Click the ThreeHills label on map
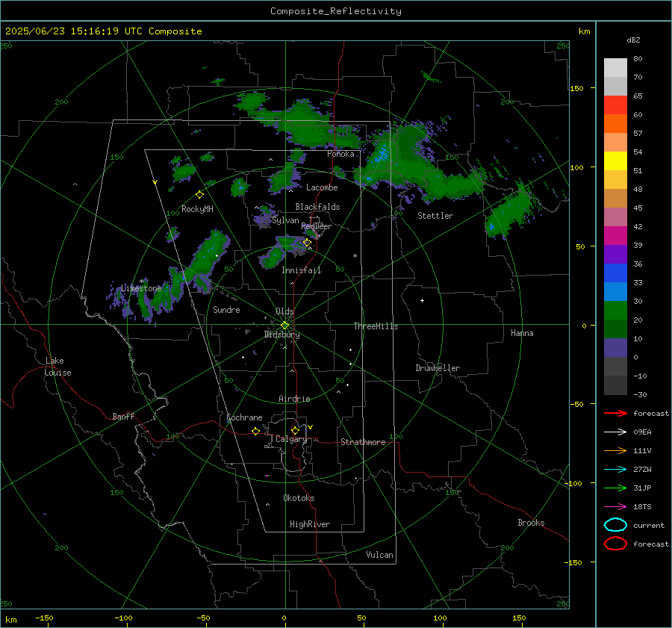The width and height of the screenshot is (672, 628). point(376,326)
